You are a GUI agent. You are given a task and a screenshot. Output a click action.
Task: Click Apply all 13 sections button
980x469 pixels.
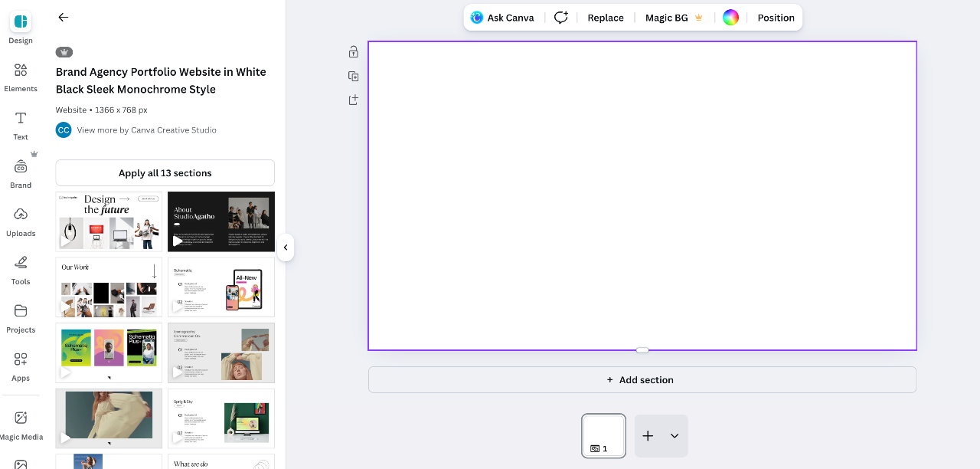click(165, 173)
